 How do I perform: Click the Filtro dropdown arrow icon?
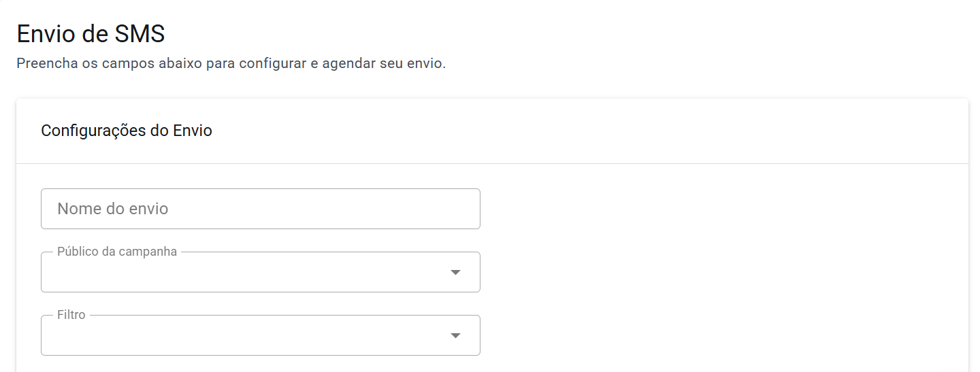point(455,336)
